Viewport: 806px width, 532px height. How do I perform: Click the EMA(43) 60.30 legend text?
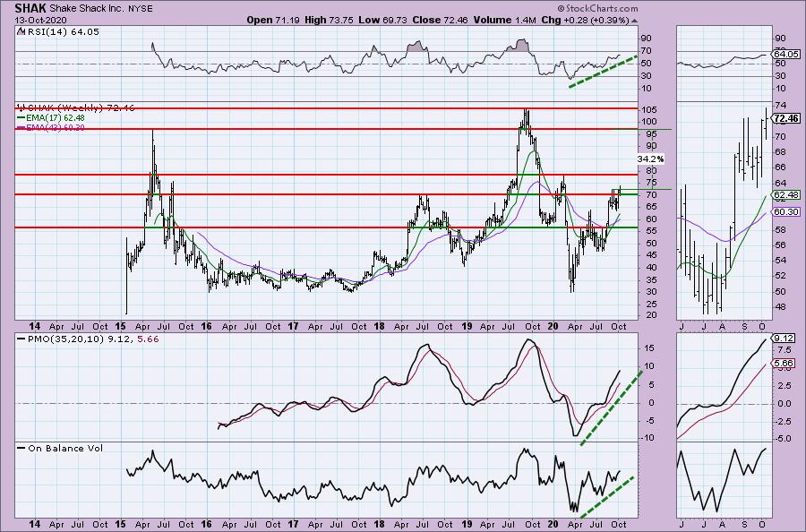(56, 127)
